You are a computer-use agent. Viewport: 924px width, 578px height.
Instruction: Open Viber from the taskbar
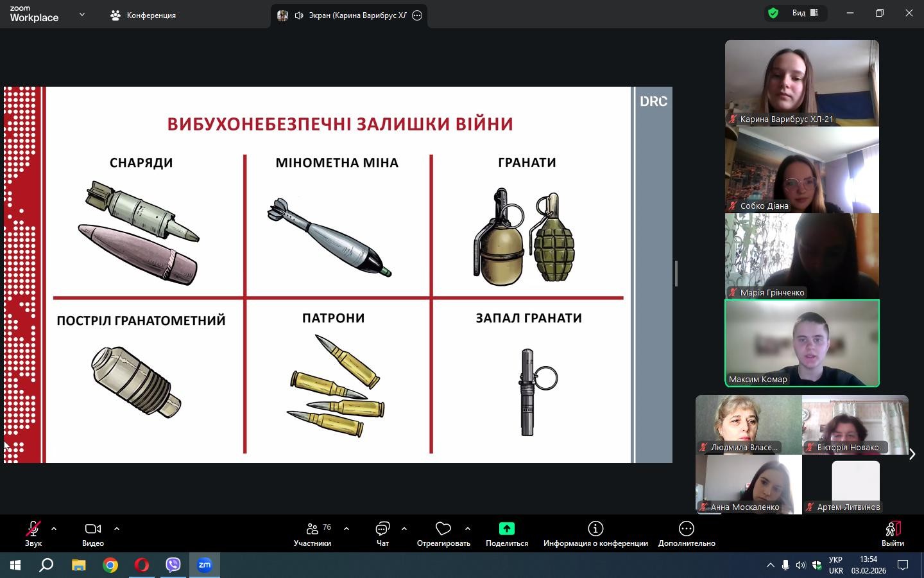173,565
